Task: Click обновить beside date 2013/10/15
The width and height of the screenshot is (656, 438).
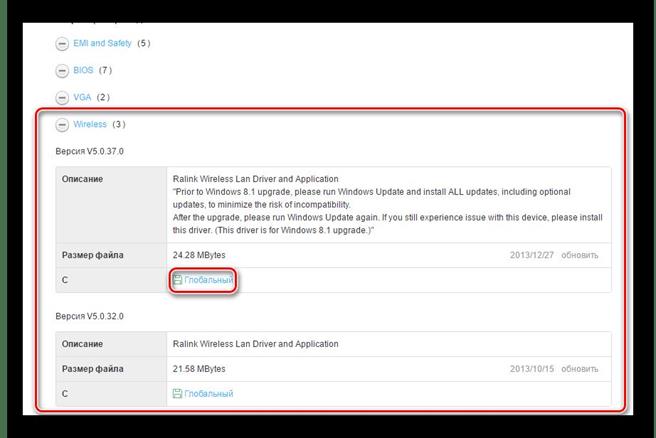Action: click(x=579, y=369)
